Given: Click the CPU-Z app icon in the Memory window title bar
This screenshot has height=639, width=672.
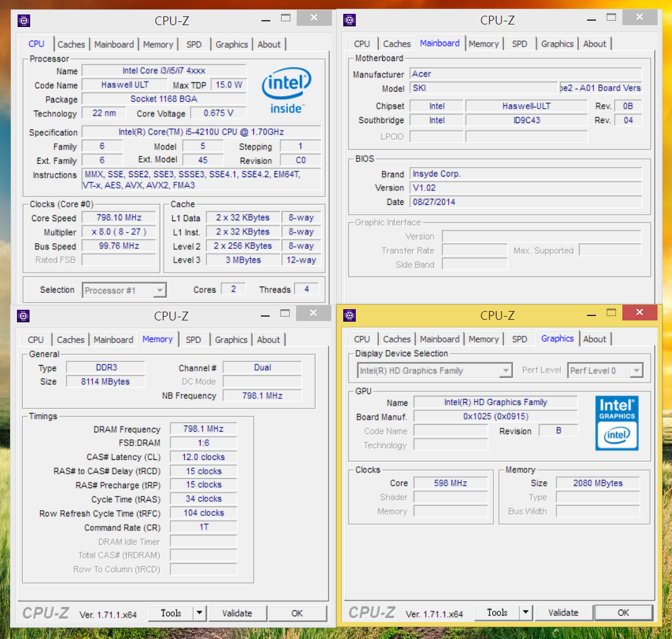Looking at the screenshot, I should [23, 316].
